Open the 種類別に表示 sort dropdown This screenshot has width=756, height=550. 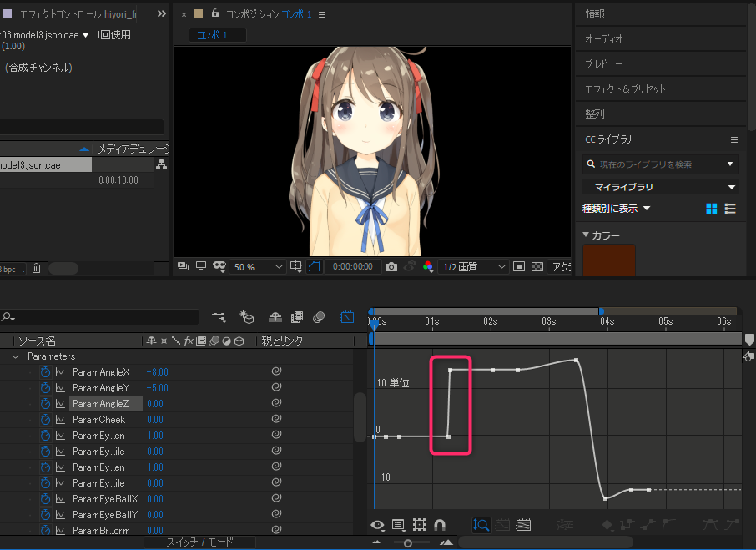617,209
